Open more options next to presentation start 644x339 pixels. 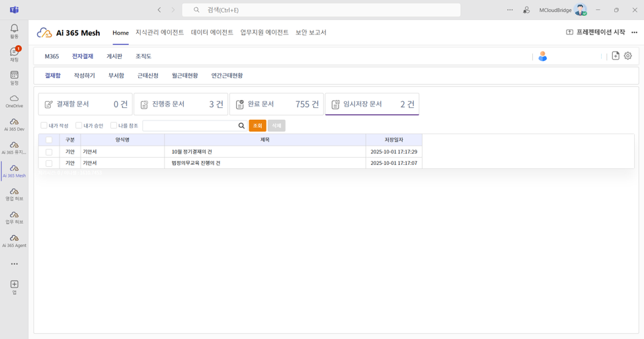point(634,32)
